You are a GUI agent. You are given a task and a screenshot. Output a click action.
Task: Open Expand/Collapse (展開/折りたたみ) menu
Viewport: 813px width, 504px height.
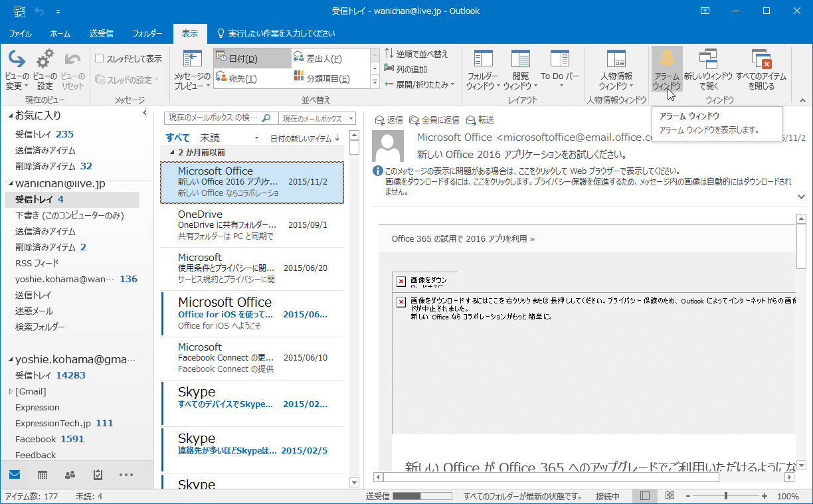pyautogui.click(x=419, y=84)
